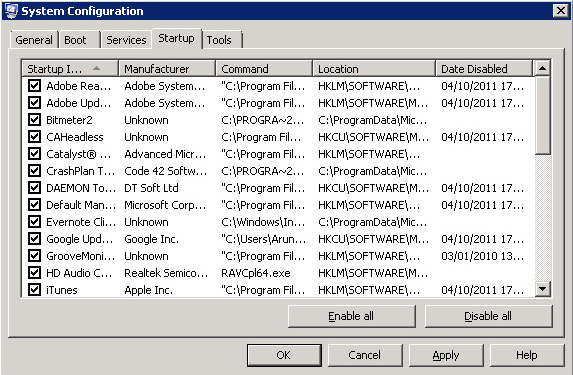573x375 pixels.
Task: Click the System Configuration title bar icon
Action: [x=10, y=11]
